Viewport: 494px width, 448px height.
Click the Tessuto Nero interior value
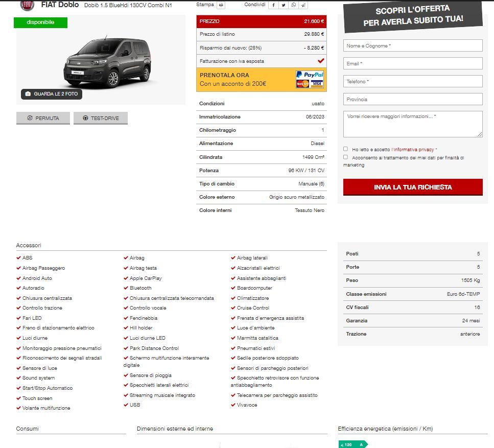tap(310, 210)
